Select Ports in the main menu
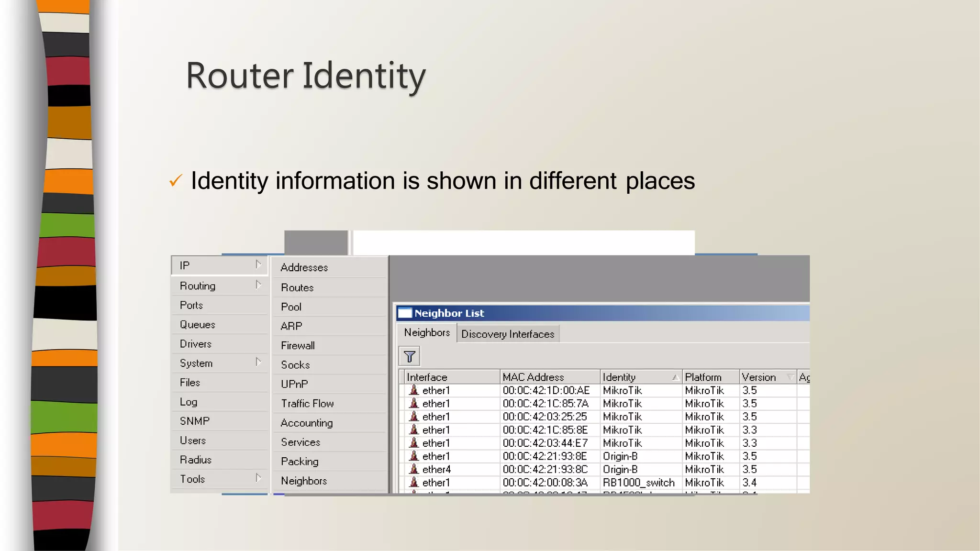The height and width of the screenshot is (551, 980). pyautogui.click(x=220, y=305)
